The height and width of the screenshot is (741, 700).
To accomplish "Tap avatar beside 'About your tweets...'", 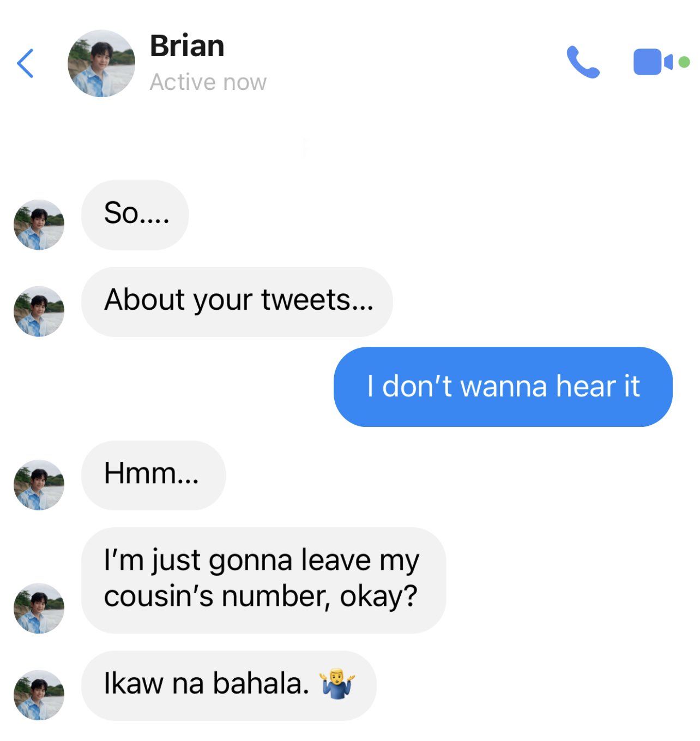I will tap(39, 311).
